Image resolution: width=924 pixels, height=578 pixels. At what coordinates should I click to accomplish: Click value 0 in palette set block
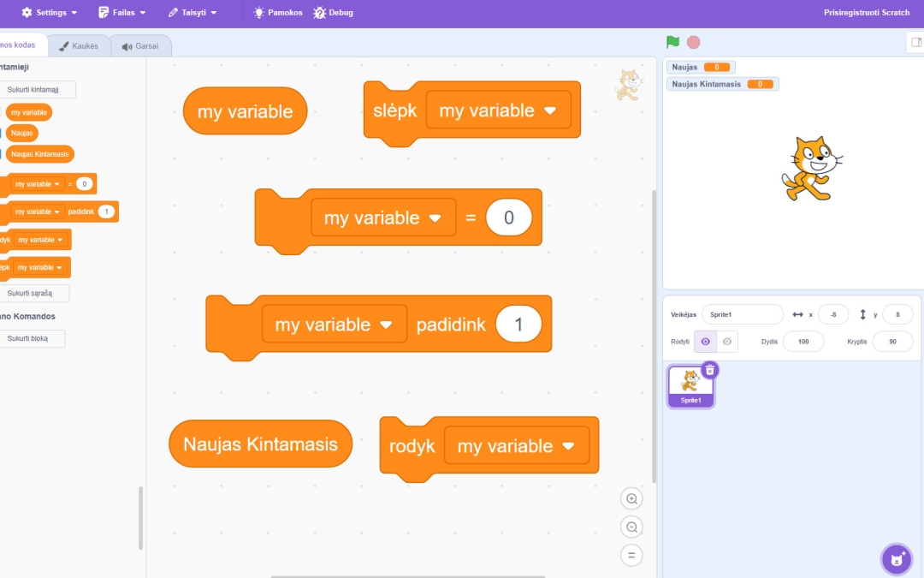coord(84,184)
